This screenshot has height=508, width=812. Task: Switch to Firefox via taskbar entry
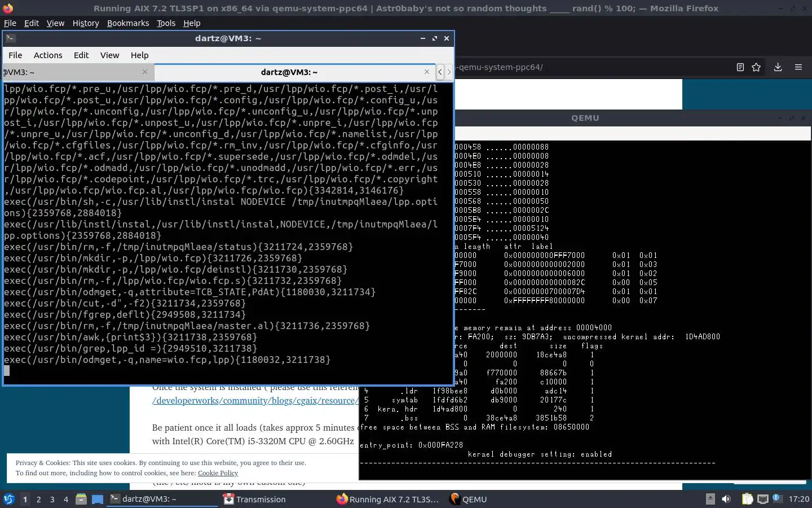tap(387, 499)
